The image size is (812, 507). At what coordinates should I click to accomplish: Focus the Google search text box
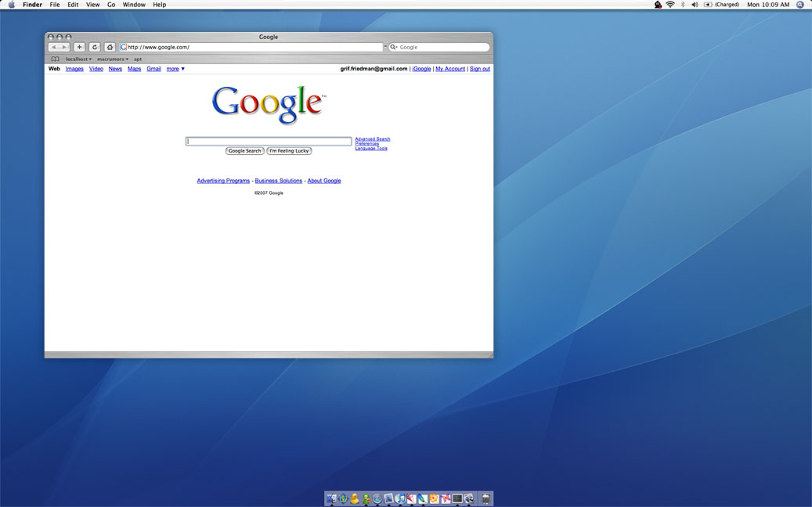coord(269,142)
